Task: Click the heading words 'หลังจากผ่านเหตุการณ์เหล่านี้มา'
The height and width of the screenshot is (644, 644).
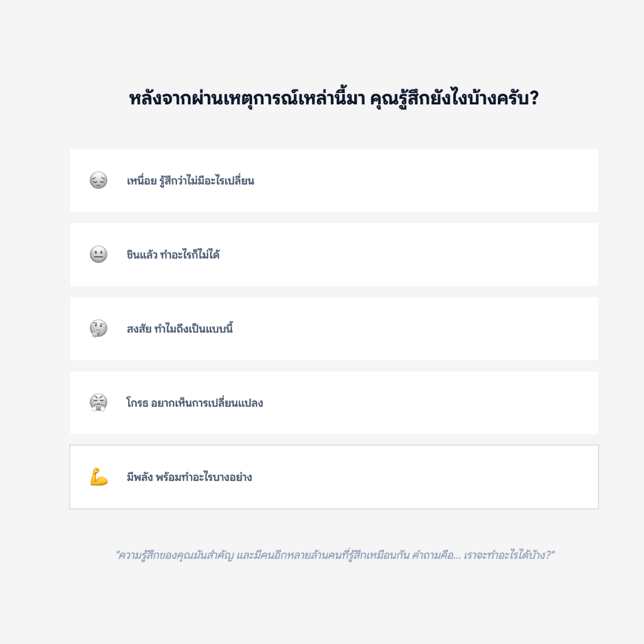Action: 246,98
